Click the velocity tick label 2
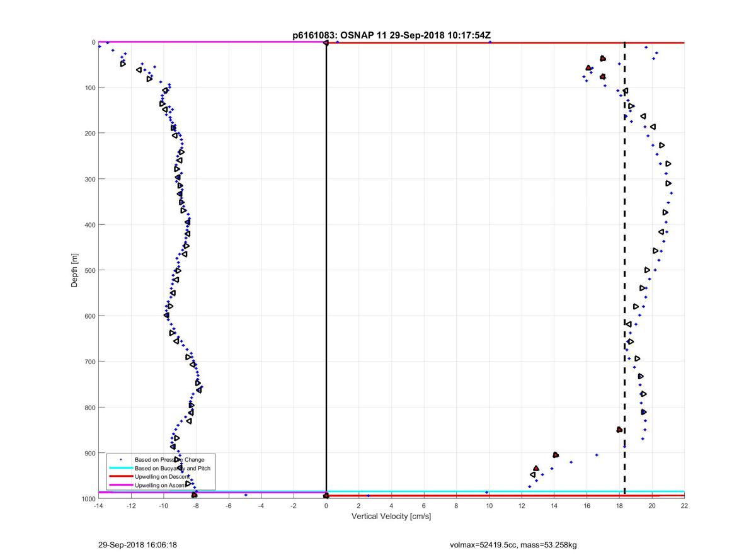 [x=358, y=506]
